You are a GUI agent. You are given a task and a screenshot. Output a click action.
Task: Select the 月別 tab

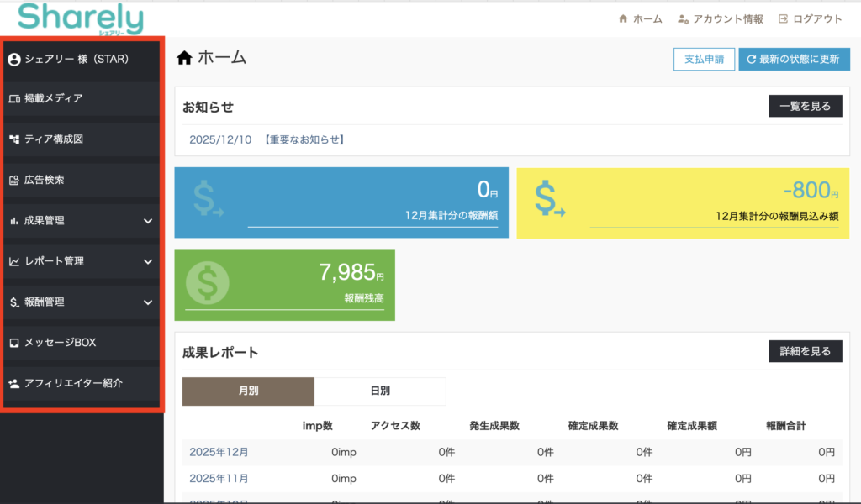pyautogui.click(x=248, y=391)
